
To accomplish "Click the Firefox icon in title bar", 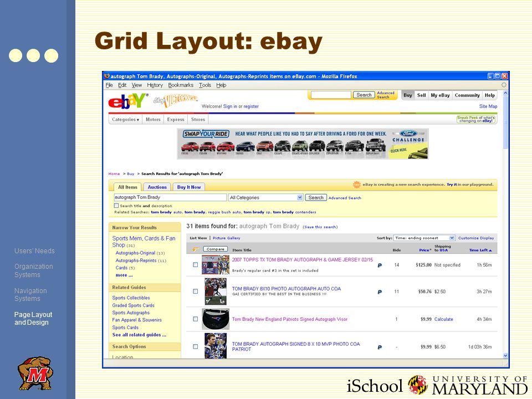I will pos(107,76).
